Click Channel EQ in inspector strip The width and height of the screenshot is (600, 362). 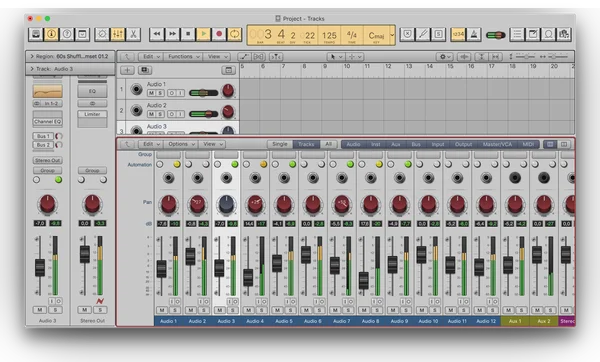[x=48, y=122]
